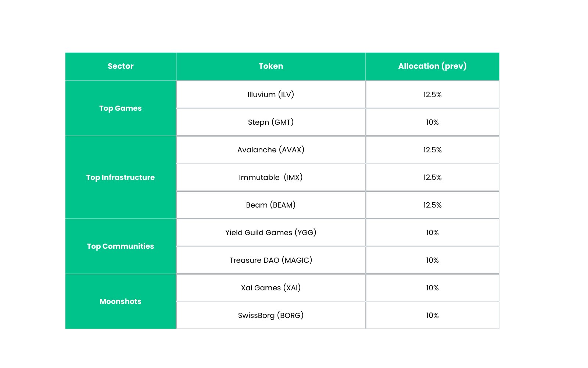Screen dimensions: 588x368
Task: Click the Token column header
Action: [271, 66]
